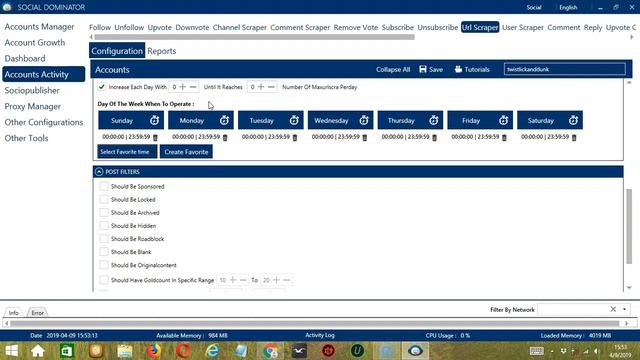Delete Saturday time range with trash icon
This screenshot has height=360, width=640.
pyautogui.click(x=574, y=138)
